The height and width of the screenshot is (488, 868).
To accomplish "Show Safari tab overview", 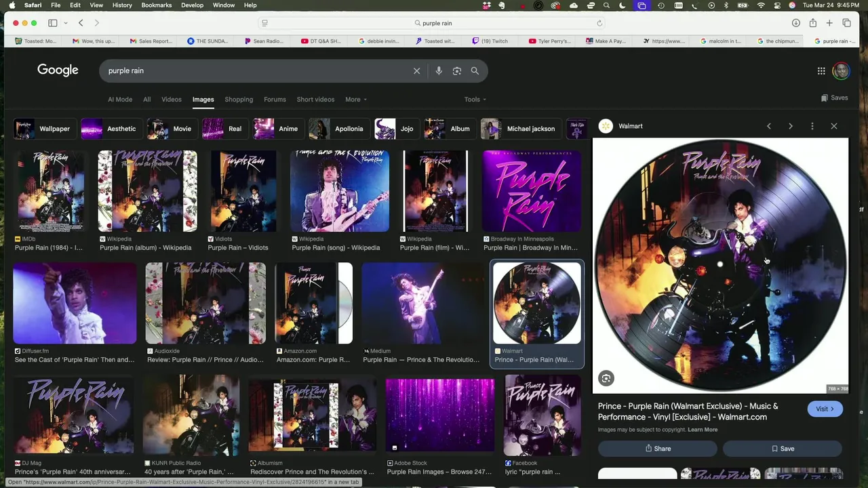I will click(x=846, y=23).
